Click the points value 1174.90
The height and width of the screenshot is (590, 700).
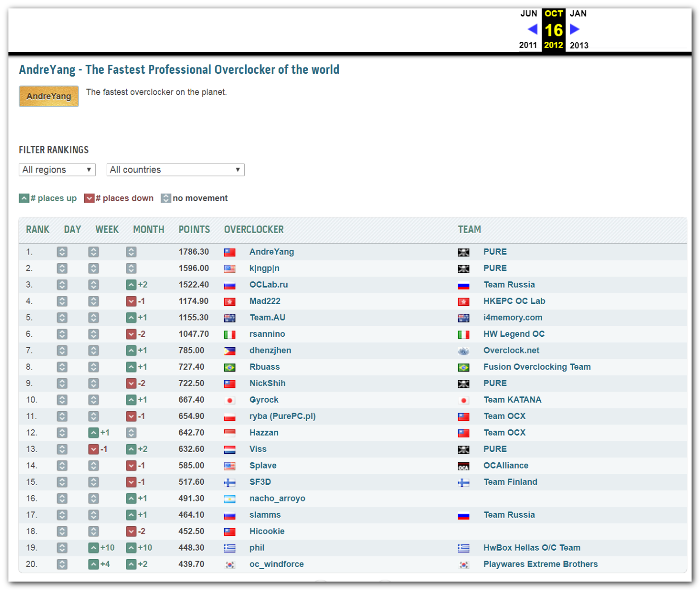(194, 301)
